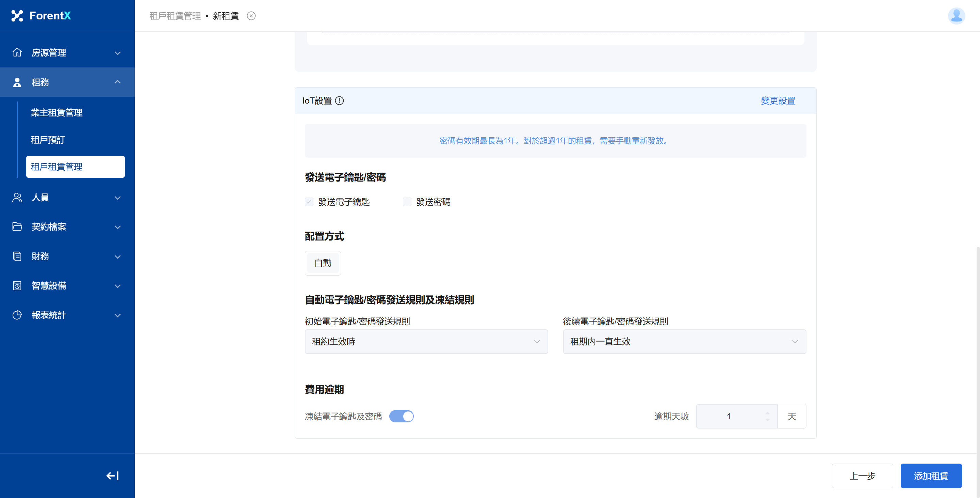Click the 添加租賃 button
This screenshot has width=980, height=498.
(931, 476)
